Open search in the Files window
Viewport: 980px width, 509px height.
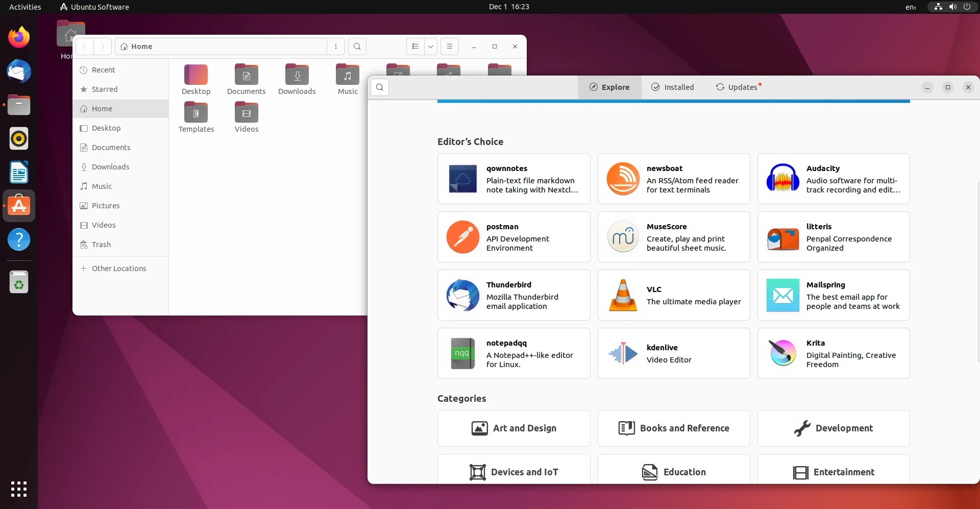tap(357, 46)
